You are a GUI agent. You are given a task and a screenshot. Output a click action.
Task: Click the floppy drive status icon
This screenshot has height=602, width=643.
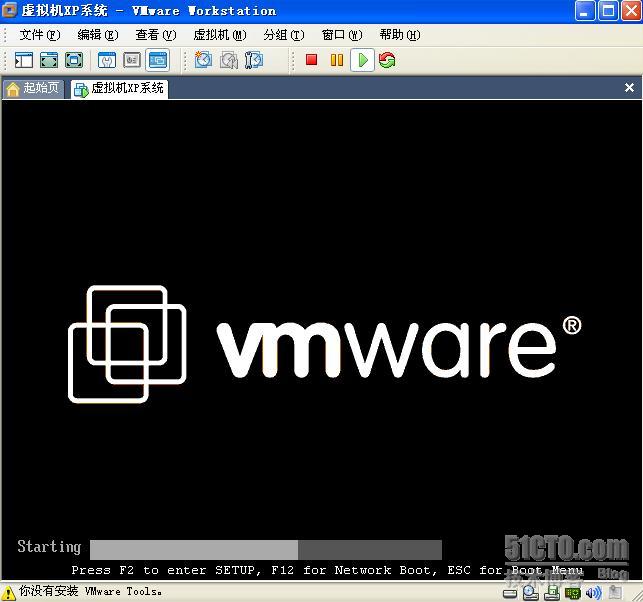552,592
